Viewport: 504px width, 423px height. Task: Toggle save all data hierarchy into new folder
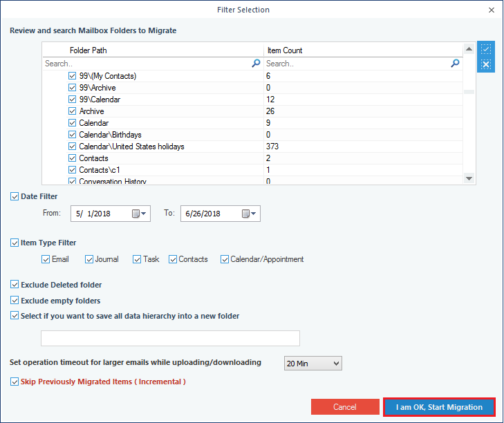15,316
